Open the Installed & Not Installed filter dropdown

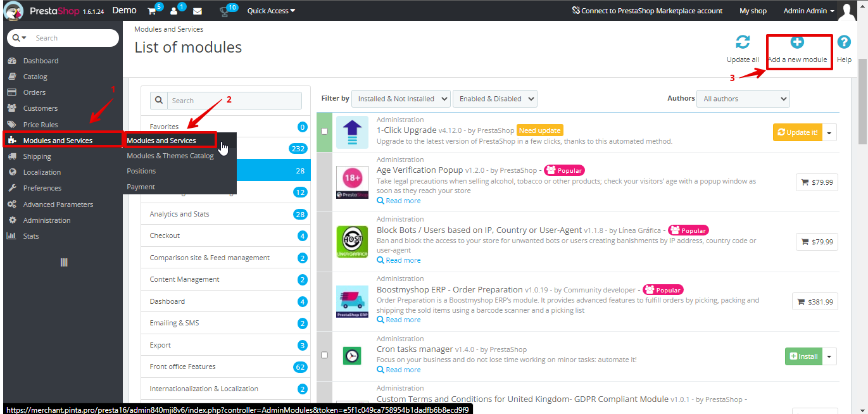(x=401, y=99)
